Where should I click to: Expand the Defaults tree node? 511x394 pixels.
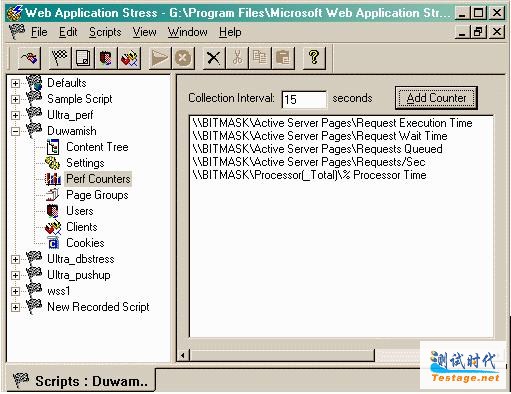pos(15,83)
